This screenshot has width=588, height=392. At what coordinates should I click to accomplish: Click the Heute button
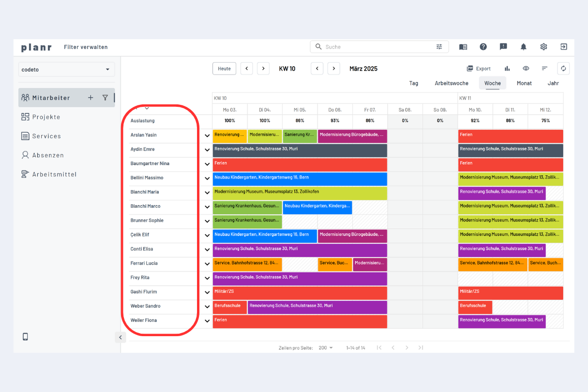click(224, 69)
